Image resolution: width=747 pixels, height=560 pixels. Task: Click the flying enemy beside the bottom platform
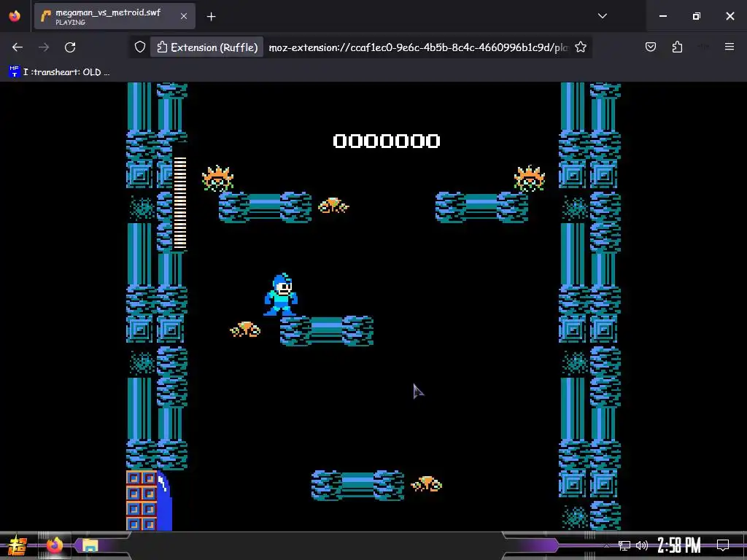[426, 484]
